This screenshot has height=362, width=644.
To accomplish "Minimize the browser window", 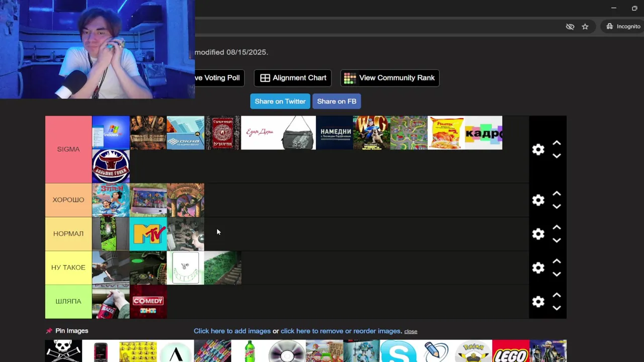I will pyautogui.click(x=613, y=8).
